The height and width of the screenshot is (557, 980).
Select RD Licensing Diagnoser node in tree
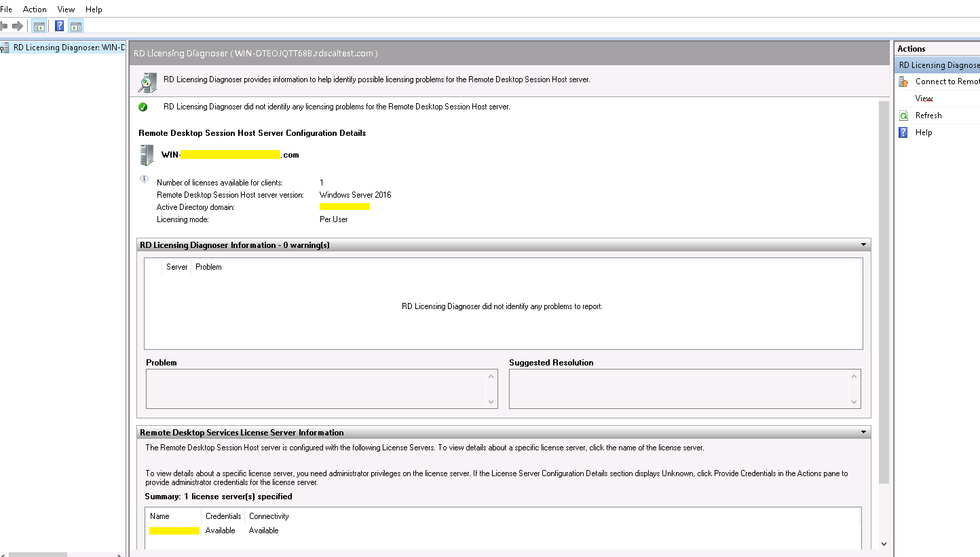click(69, 48)
